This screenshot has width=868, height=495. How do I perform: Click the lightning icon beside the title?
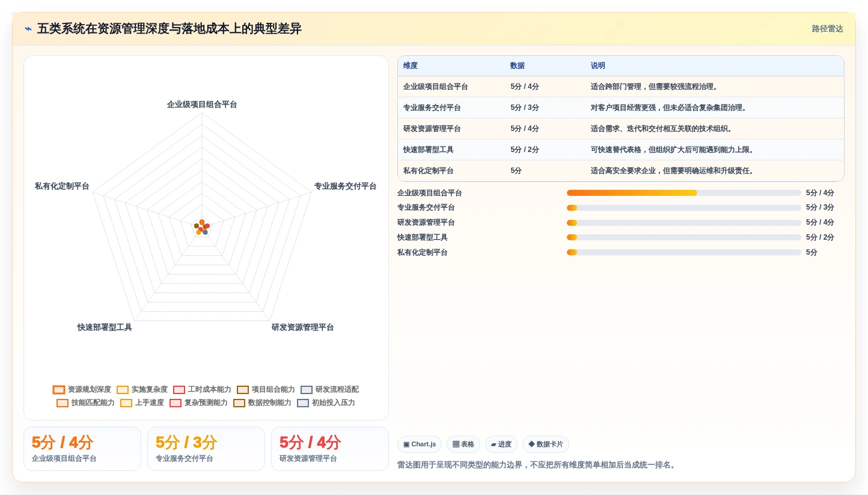28,29
